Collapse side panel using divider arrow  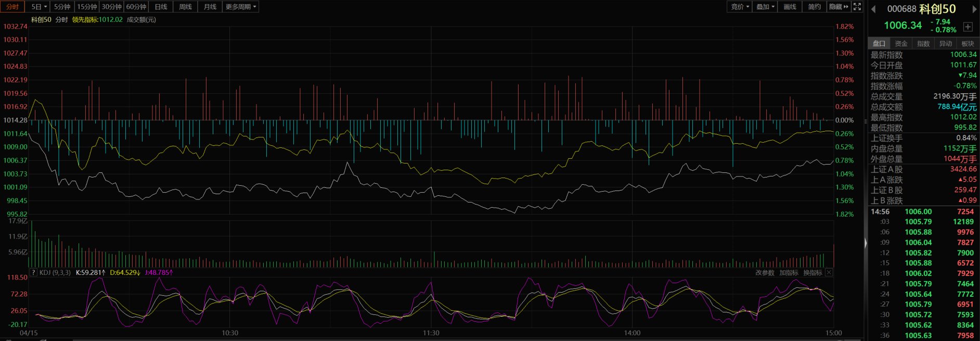point(866,243)
